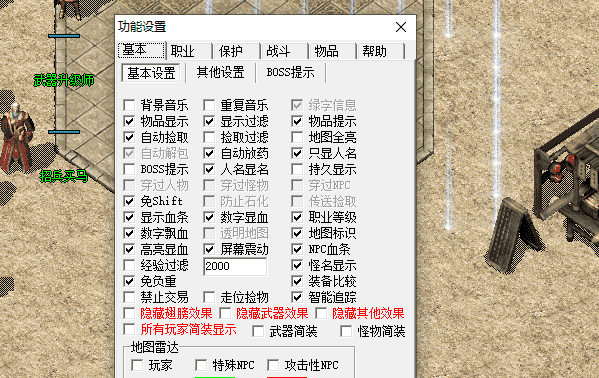Click the 武器升级师 NPC label
Viewport: 599px width, 378px height.
click(x=64, y=81)
